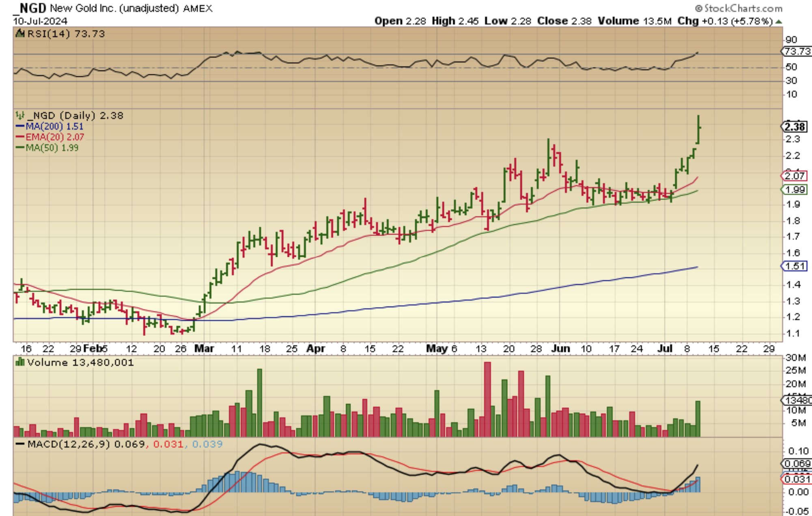Image resolution: width=812 pixels, height=516 pixels.
Task: Click the Mar label on the date axis
Action: tap(204, 349)
